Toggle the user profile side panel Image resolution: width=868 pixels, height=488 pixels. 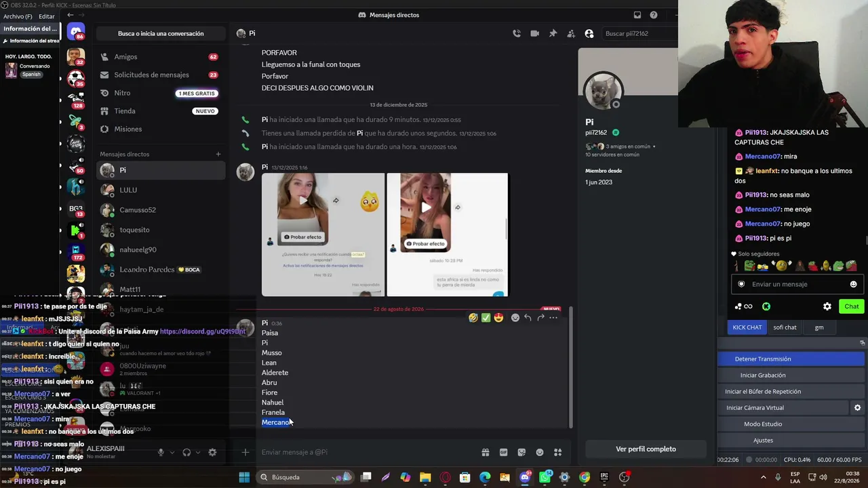tap(589, 33)
